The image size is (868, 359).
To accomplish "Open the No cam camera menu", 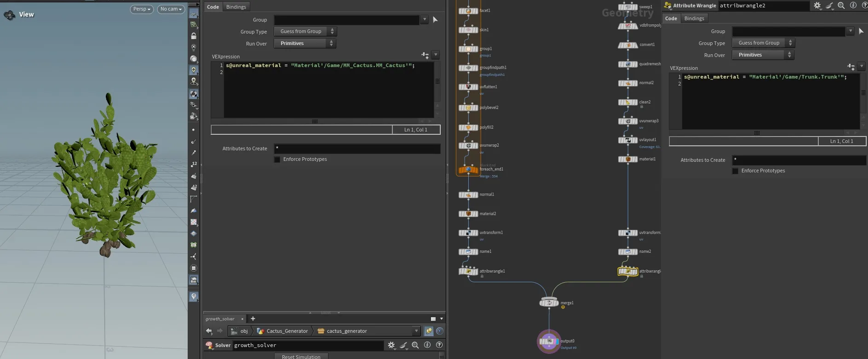I will pos(171,9).
